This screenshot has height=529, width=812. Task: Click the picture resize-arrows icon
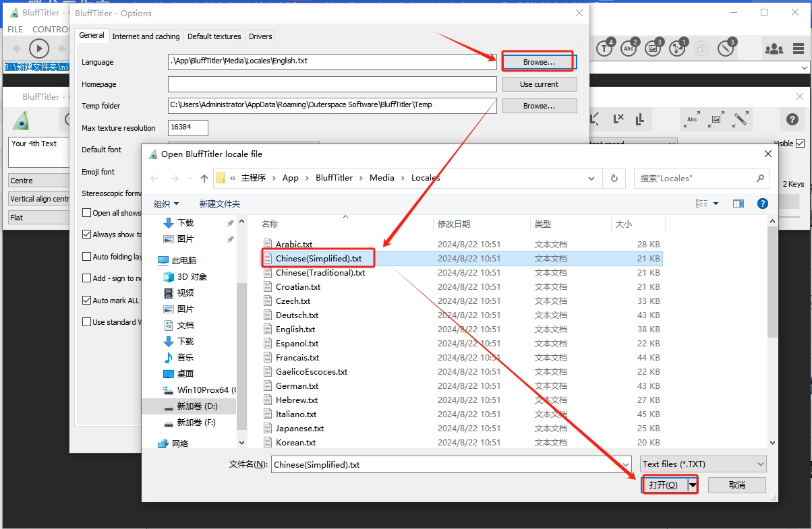(x=716, y=119)
